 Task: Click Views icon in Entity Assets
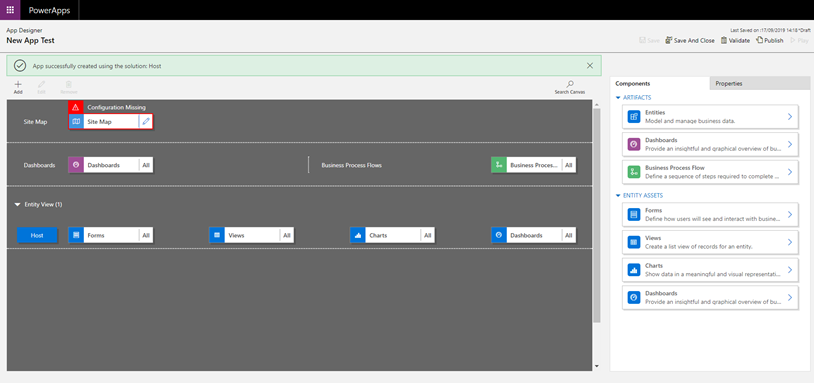pos(633,242)
